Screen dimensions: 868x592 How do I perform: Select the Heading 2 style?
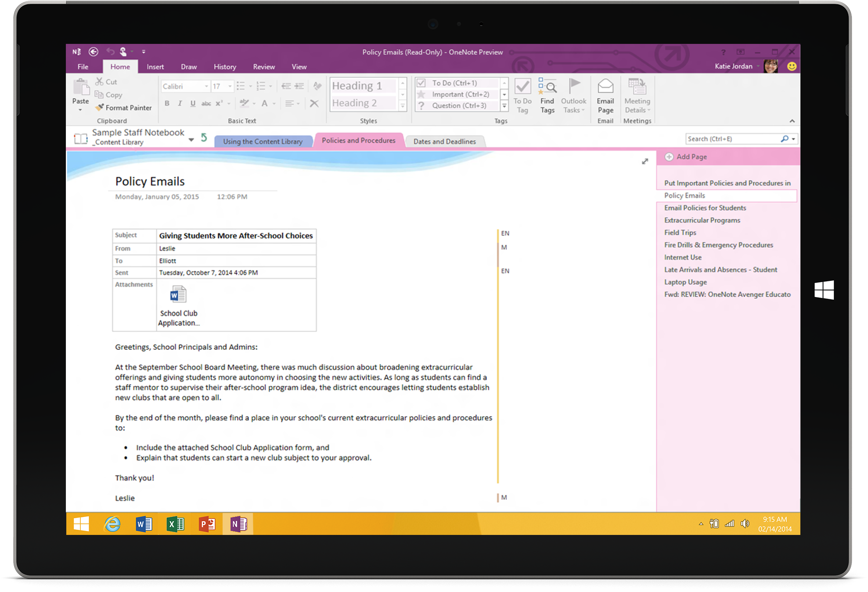tap(363, 103)
